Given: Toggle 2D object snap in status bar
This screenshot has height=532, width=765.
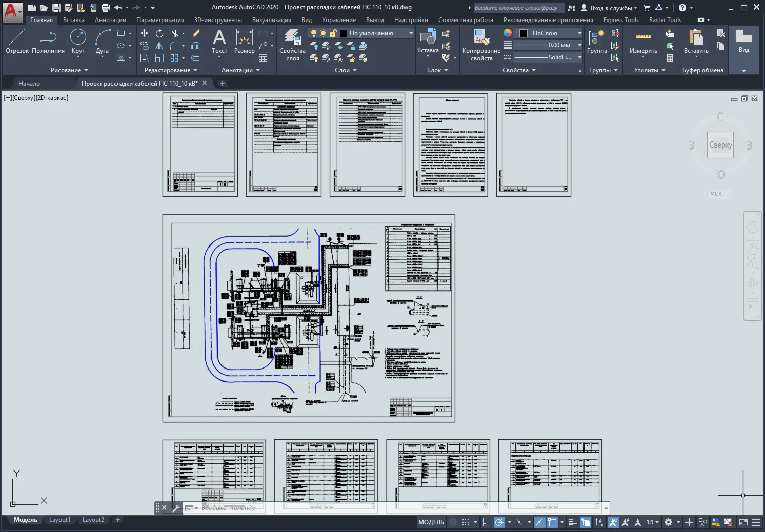Looking at the screenshot, I should pyautogui.click(x=552, y=522).
